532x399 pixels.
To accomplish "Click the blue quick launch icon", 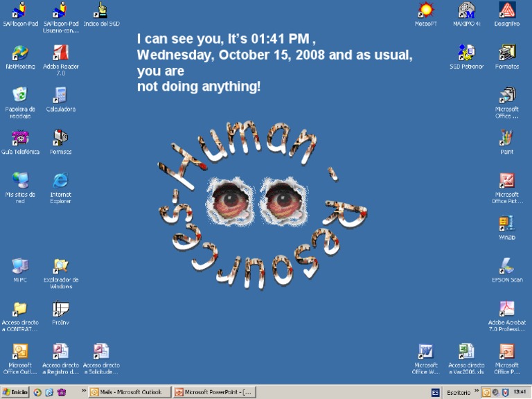I will 50,393.
